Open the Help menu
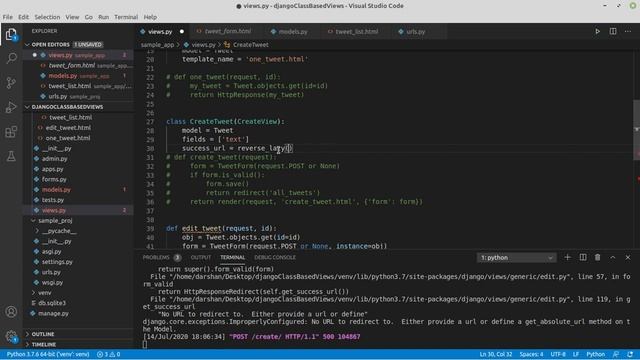The height and width of the screenshot is (360, 640). pyautogui.click(x=150, y=17)
